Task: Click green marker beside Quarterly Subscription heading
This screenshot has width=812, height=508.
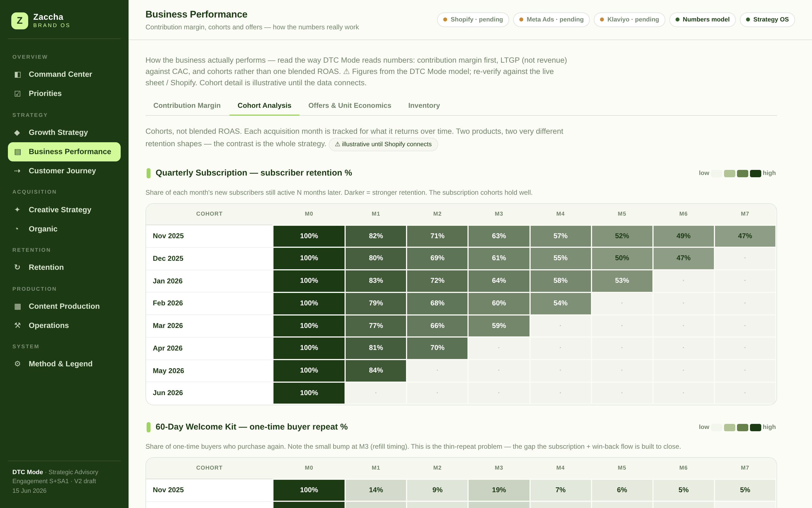Action: (148, 173)
